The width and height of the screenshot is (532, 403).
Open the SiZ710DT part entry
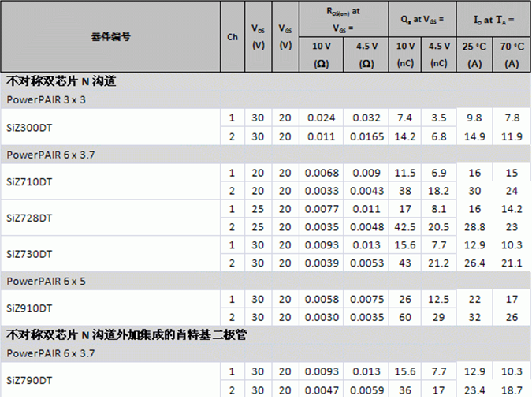[x=29, y=181]
